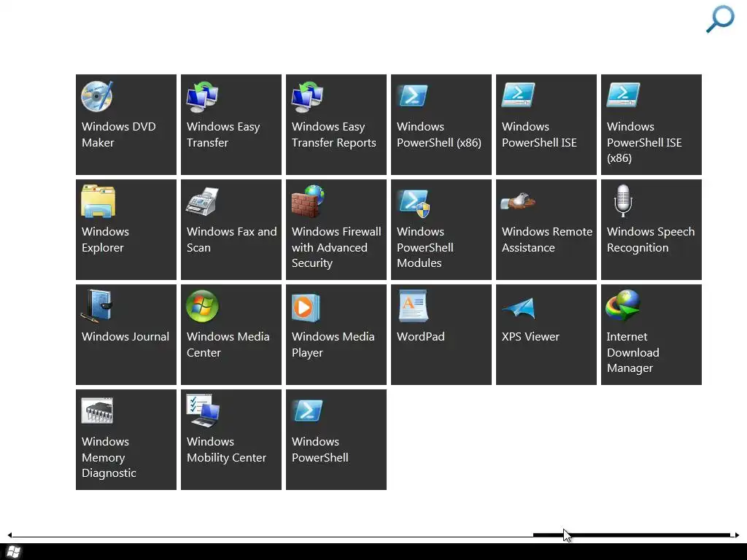Open Windows Explorer folder icon
747x560 pixels.
tap(98, 201)
